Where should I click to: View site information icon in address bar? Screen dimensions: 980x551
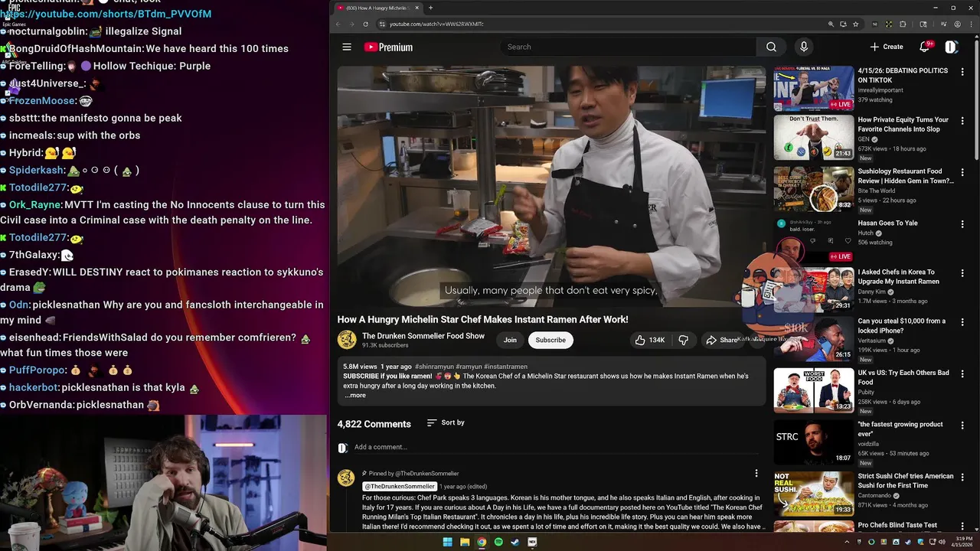382,24
